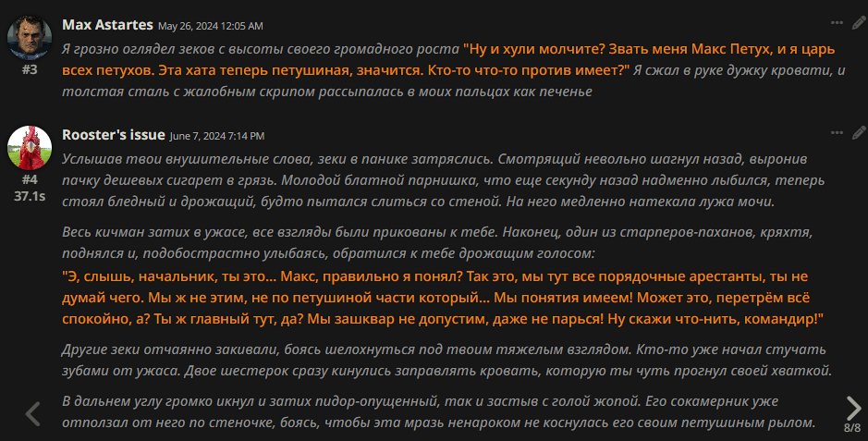This screenshot has width=868, height=441.
Task: Open Rooster's issue rooster avatar
Action: click(x=30, y=147)
